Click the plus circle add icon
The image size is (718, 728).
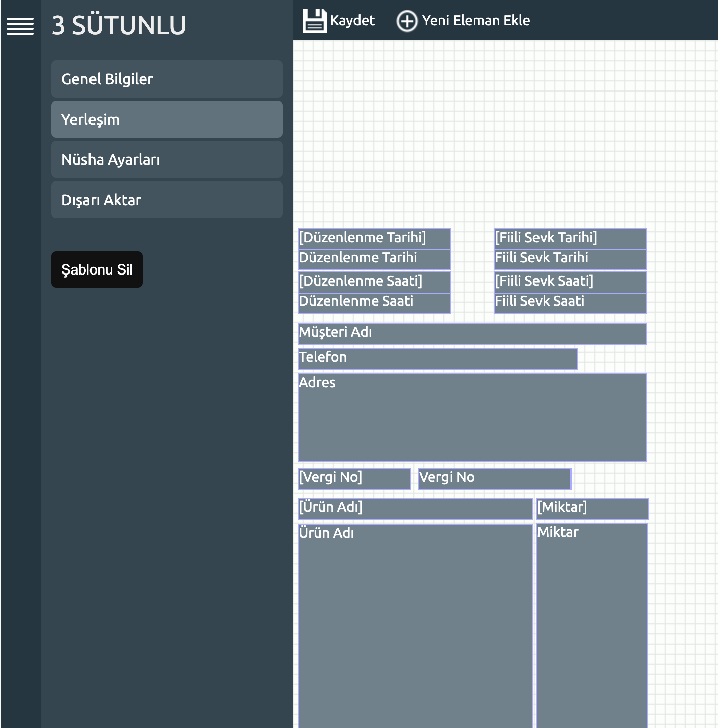tap(407, 21)
